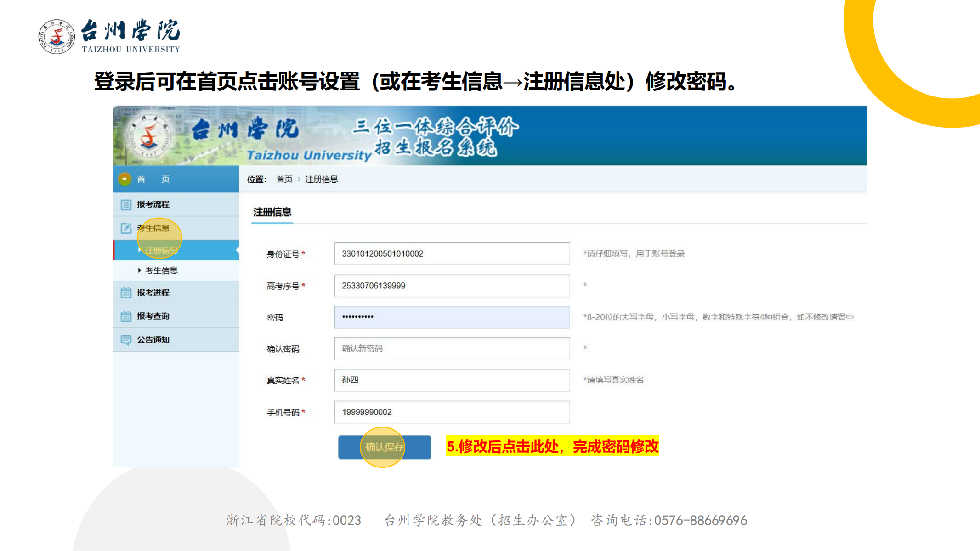
Task: Click the 首页 breadcrumb link
Action: point(284,180)
